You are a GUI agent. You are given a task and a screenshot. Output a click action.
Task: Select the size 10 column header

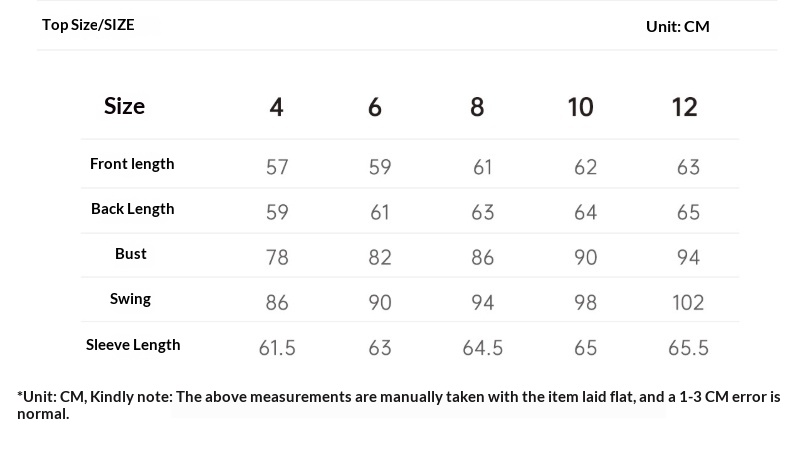tap(580, 107)
